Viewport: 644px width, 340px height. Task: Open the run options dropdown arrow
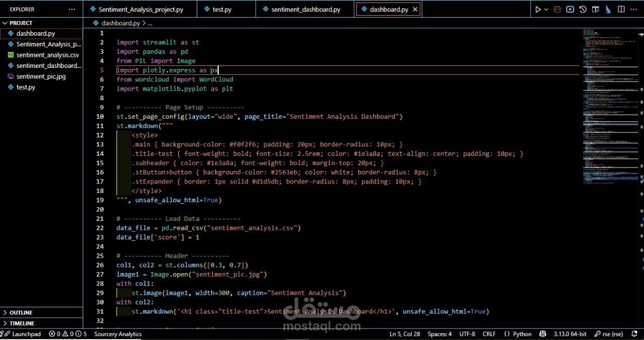coord(546,10)
